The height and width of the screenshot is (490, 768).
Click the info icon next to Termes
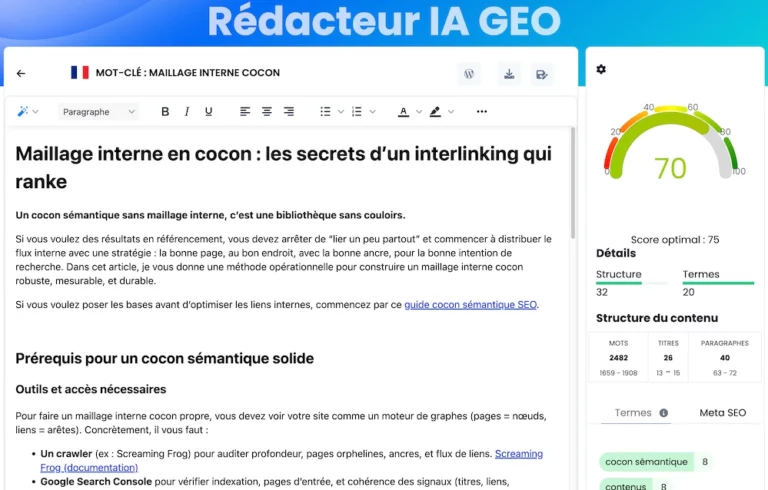[664, 413]
